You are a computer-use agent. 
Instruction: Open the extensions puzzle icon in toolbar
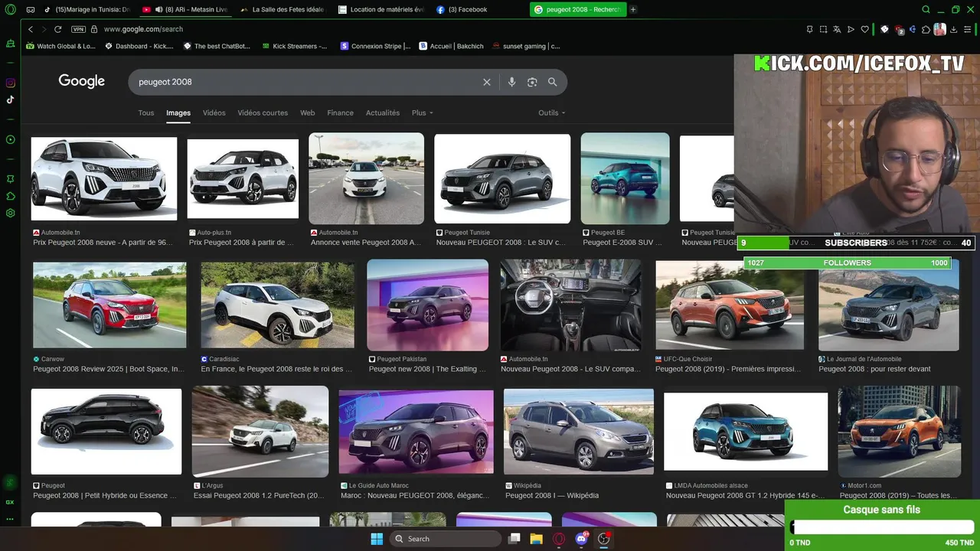(926, 29)
